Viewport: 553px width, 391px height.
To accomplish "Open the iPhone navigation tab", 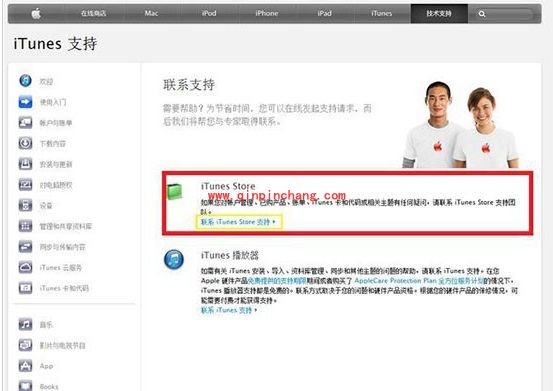I will coord(267,13).
